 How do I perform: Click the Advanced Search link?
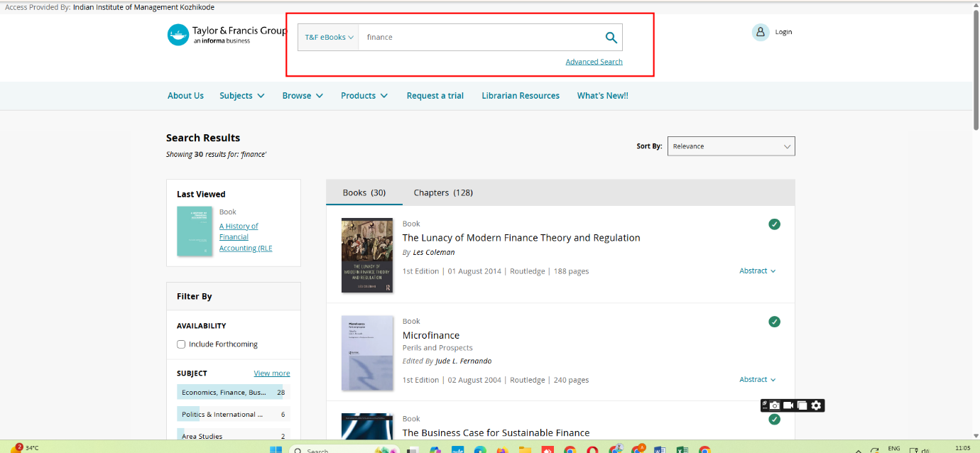coord(594,62)
